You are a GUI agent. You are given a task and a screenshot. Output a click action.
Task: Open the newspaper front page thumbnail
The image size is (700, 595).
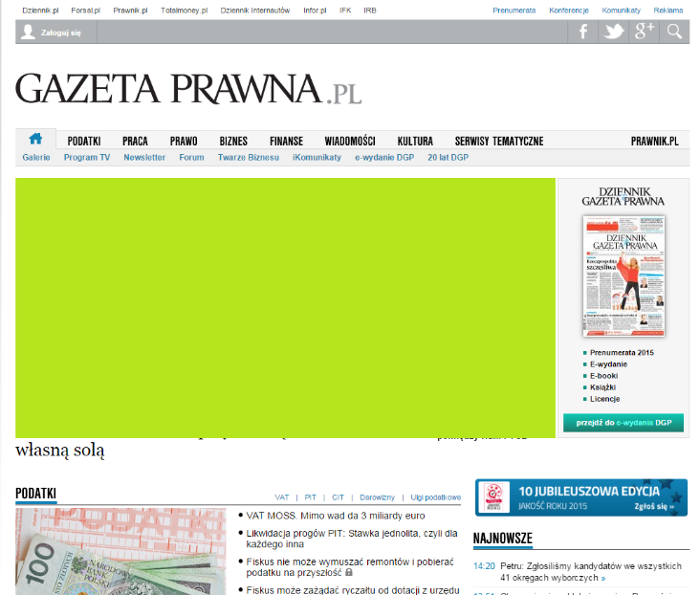coord(623,276)
